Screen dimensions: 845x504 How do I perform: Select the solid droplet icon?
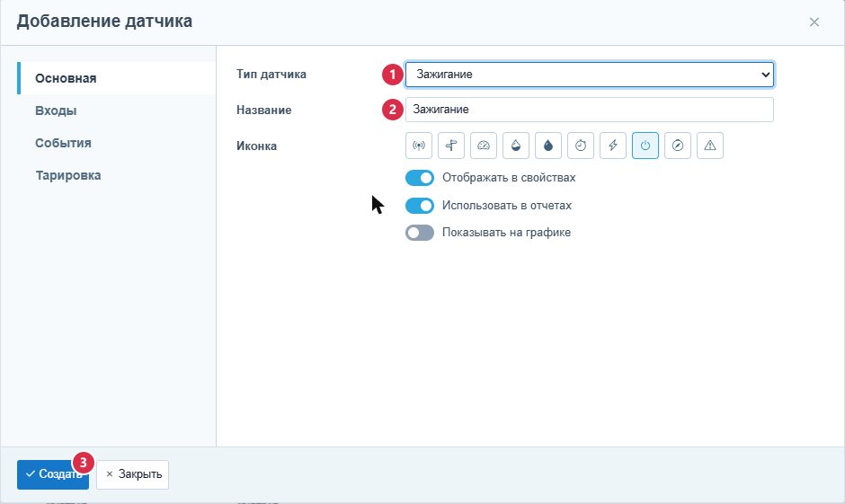pos(548,146)
